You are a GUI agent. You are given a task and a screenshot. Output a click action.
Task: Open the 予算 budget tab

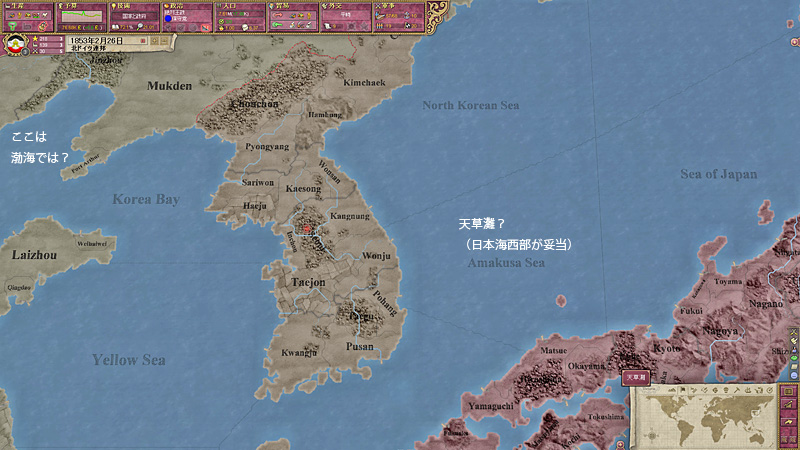point(82,17)
